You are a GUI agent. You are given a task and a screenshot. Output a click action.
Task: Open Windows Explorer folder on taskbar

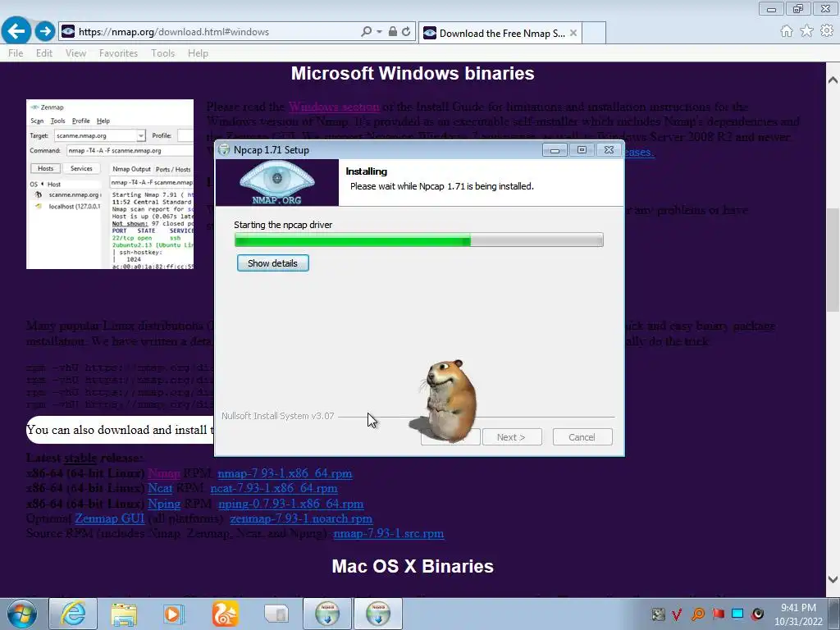124,614
